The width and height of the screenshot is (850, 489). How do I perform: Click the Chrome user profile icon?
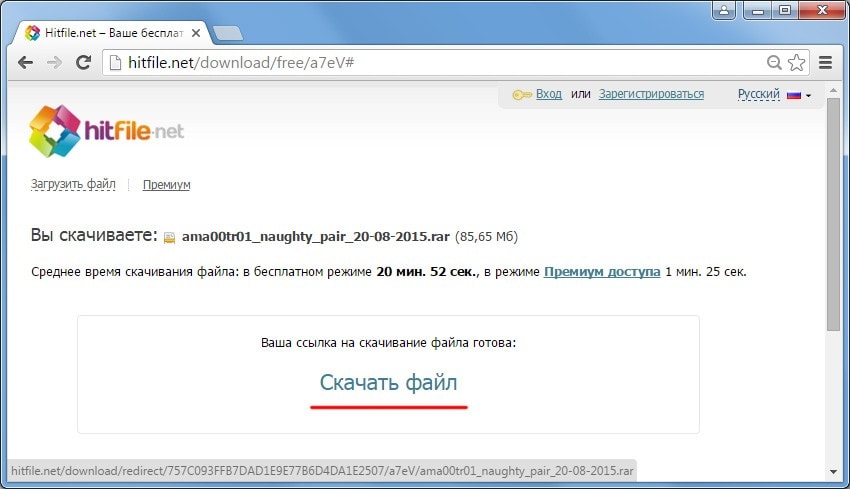tap(724, 10)
